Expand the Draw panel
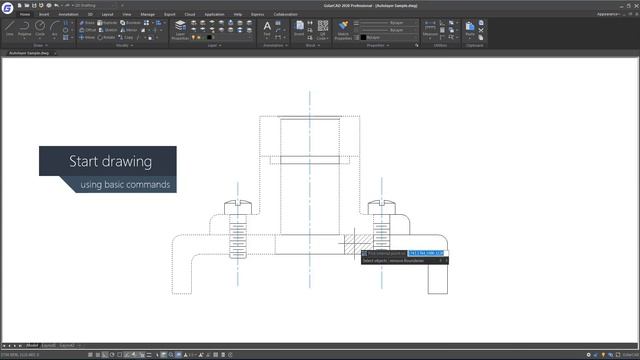Viewport: 640px width, 360px height. pos(40,45)
